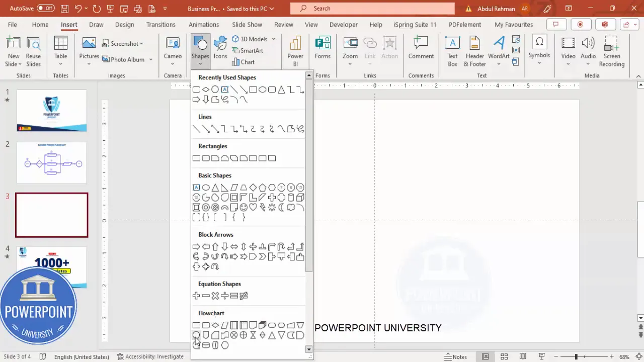Select the Right Triangle basic shape
644x362 pixels.
click(x=224, y=188)
